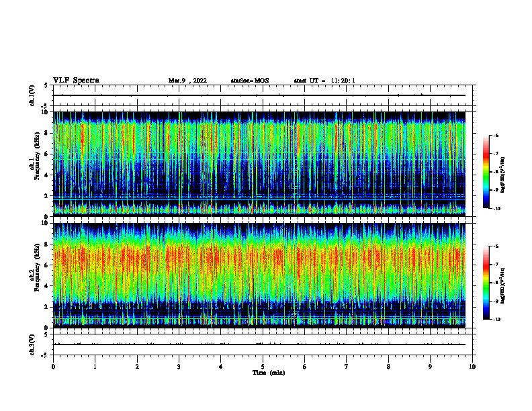The width and height of the screenshot is (532, 411).
Task: Click the "-10" tick on ch.1 colorbar
Action: pos(496,209)
